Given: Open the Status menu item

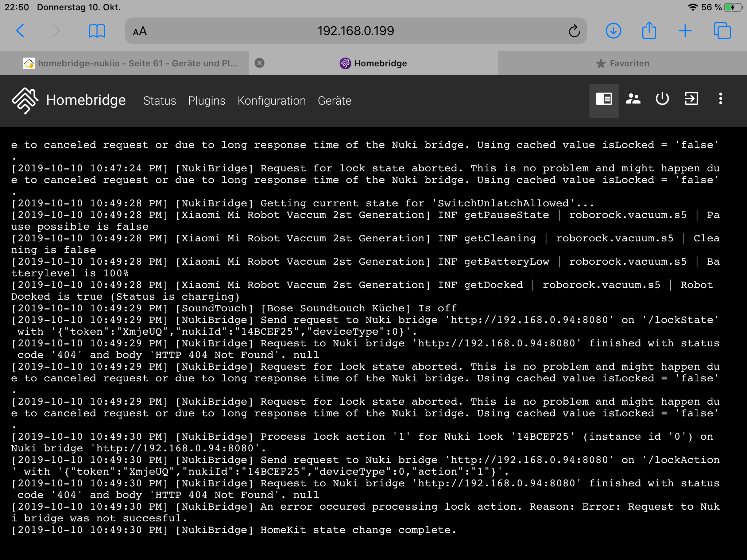Looking at the screenshot, I should point(159,101).
